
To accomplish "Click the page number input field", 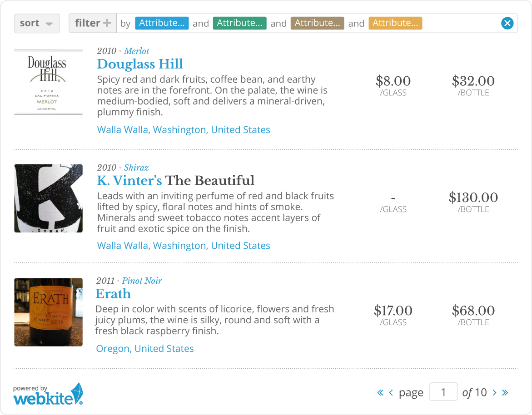I will coord(443,392).
